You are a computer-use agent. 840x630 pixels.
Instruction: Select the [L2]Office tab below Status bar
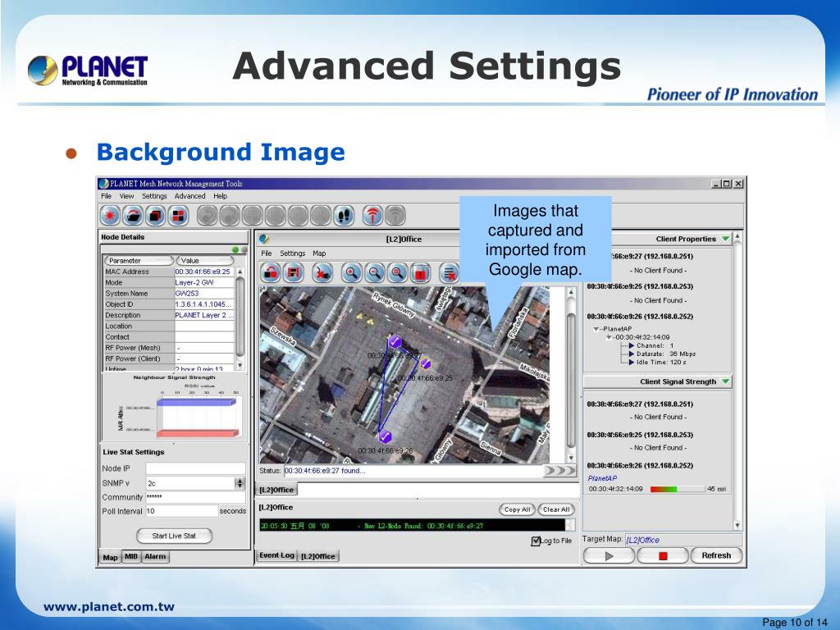pos(276,490)
